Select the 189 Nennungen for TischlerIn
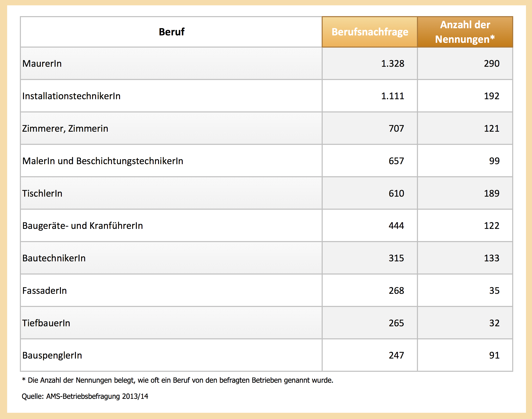This screenshot has height=419, width=532. point(491,193)
